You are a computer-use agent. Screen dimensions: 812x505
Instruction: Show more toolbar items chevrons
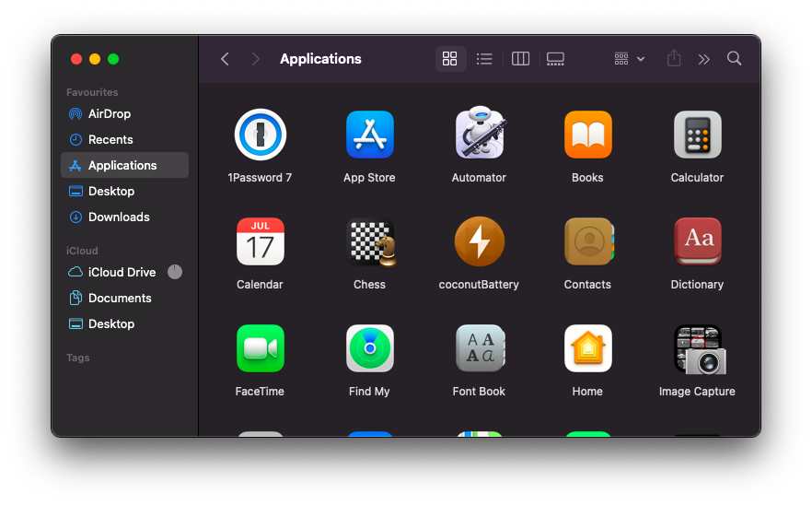[x=703, y=59]
